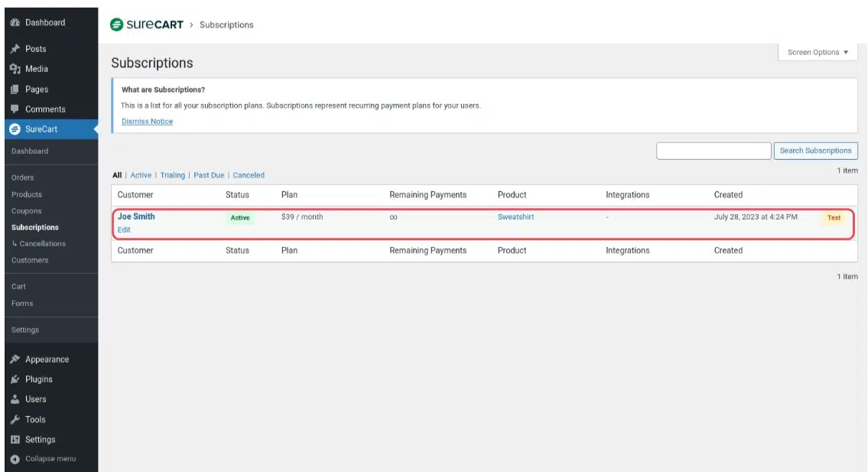Open Tools via the wrench icon
The image size is (868, 472).
[x=15, y=420]
